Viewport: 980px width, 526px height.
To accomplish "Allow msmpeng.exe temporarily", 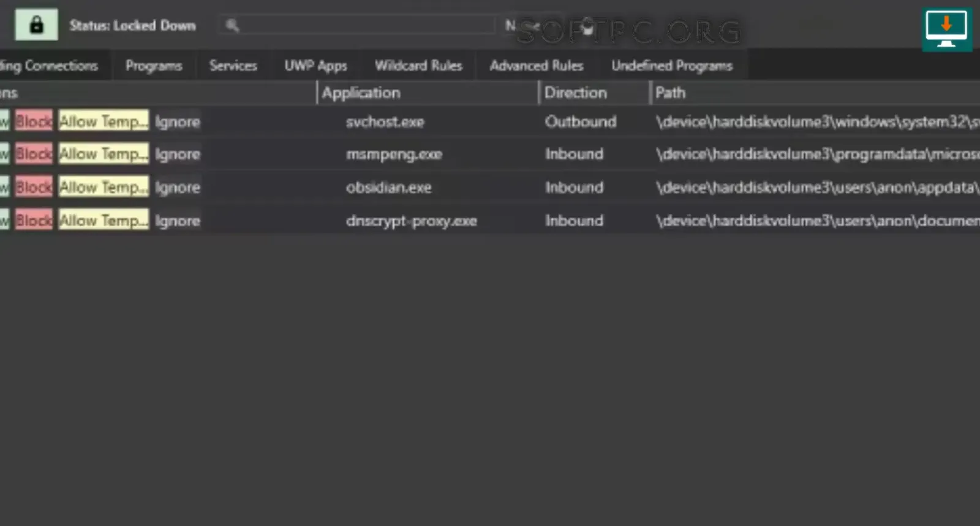I will coord(104,154).
